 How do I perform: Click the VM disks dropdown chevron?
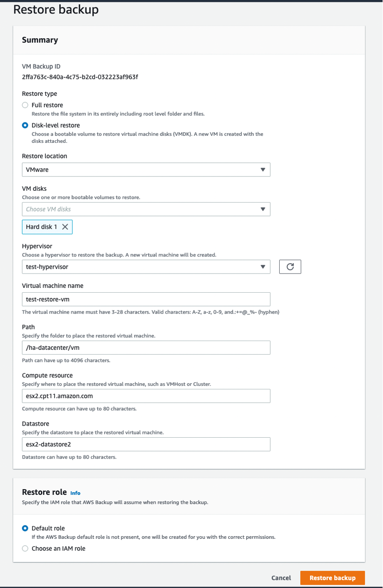point(263,209)
